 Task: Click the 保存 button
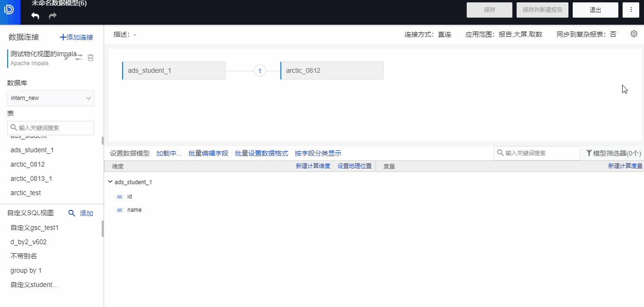coord(489,10)
